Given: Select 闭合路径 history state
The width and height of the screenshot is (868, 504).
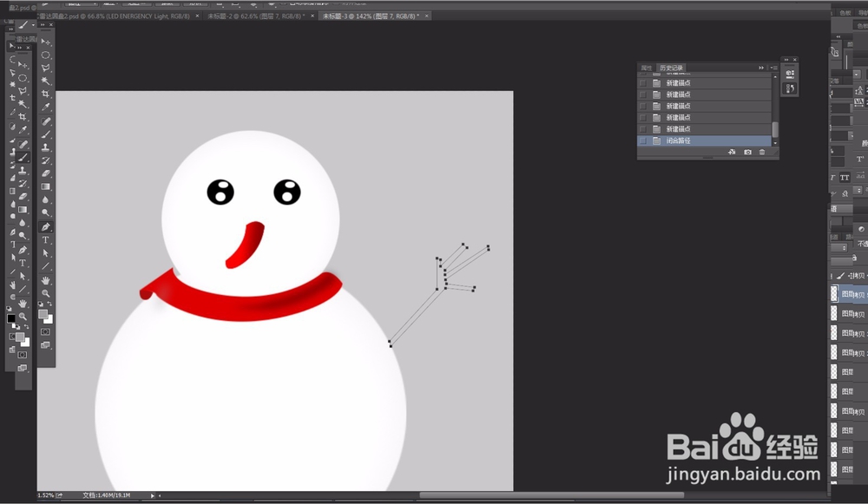Looking at the screenshot, I should coord(704,141).
